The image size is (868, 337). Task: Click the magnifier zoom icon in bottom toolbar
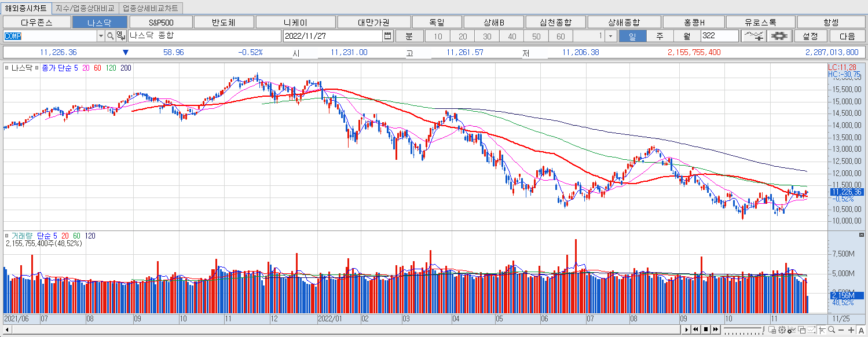pos(832,330)
